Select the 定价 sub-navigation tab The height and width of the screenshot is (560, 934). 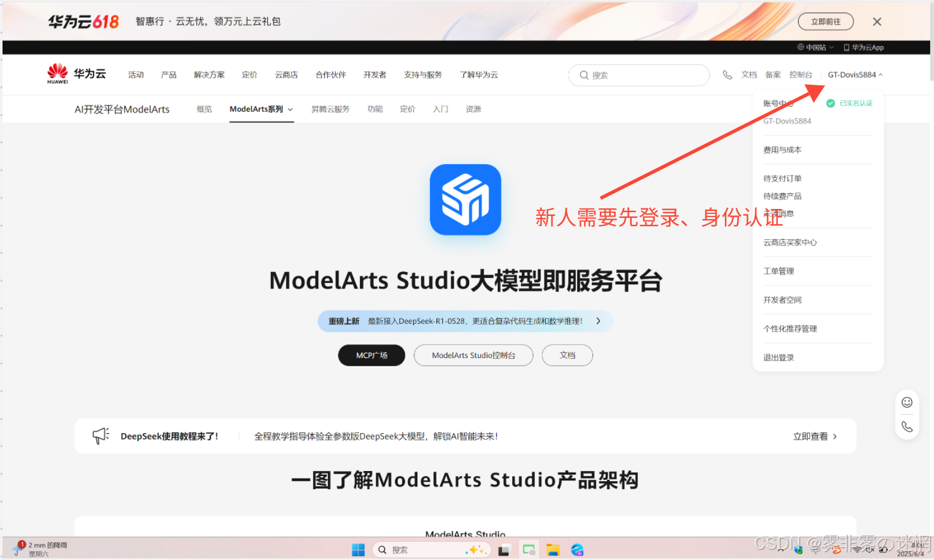407,109
